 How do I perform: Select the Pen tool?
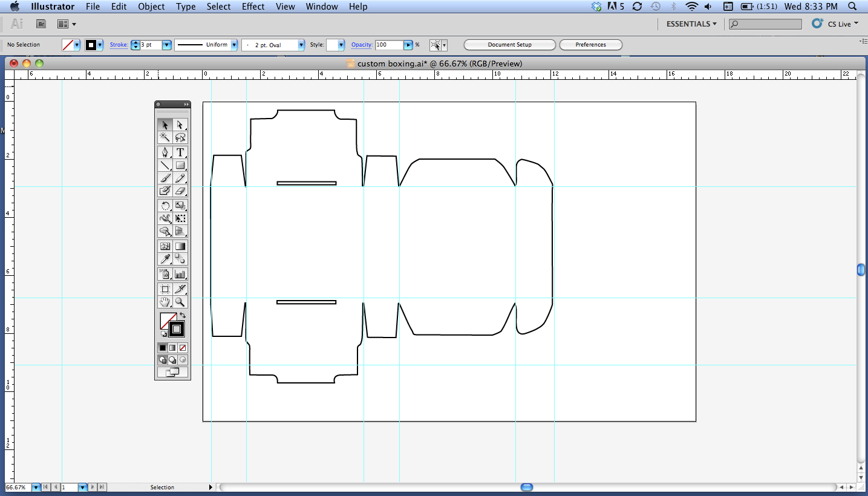(165, 152)
